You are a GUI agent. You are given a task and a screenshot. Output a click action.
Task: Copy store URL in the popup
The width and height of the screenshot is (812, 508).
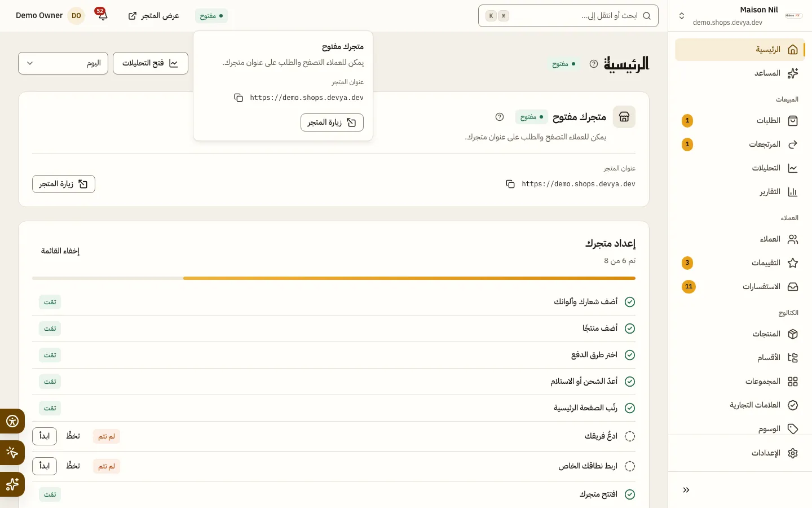point(239,98)
